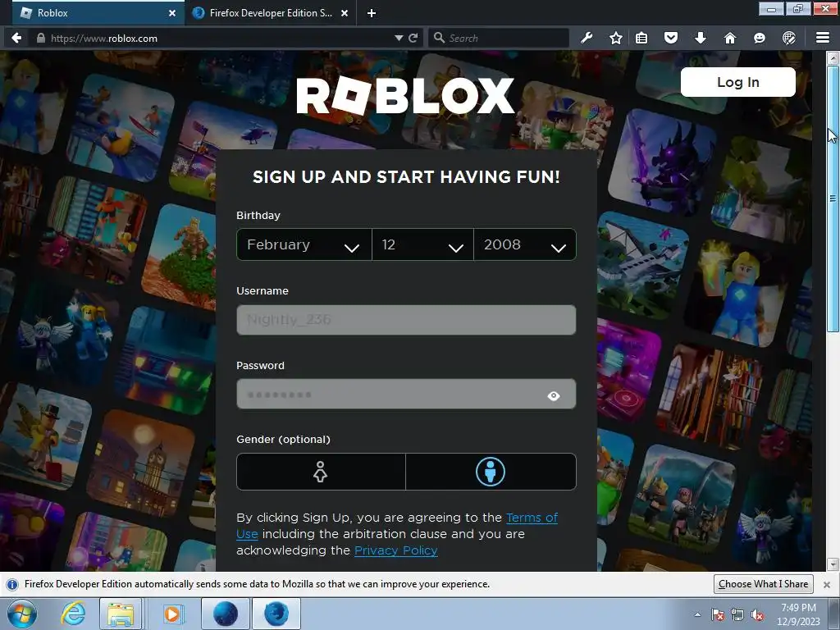Open the Windows Start menu
This screenshot has height=630, width=840.
point(21,614)
